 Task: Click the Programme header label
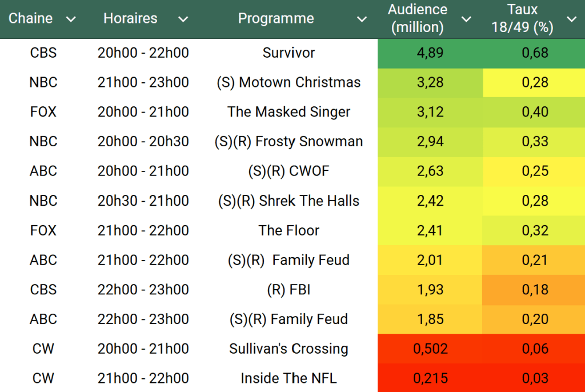click(x=276, y=18)
